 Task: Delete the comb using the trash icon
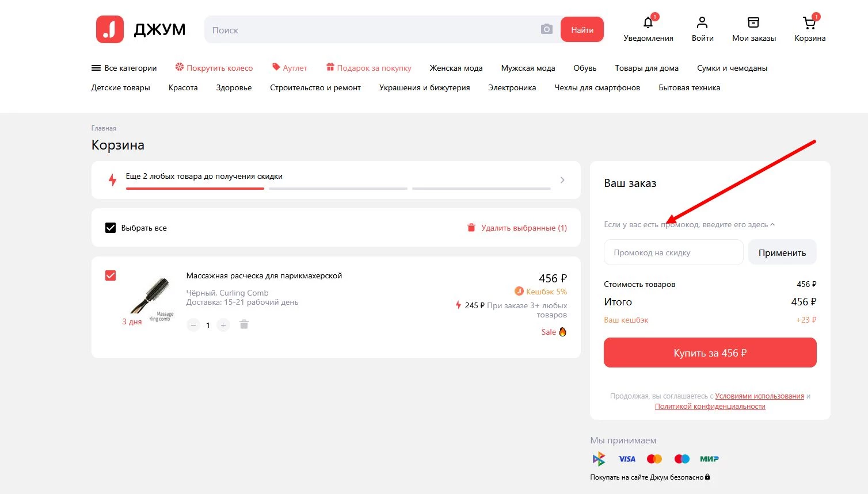[243, 324]
